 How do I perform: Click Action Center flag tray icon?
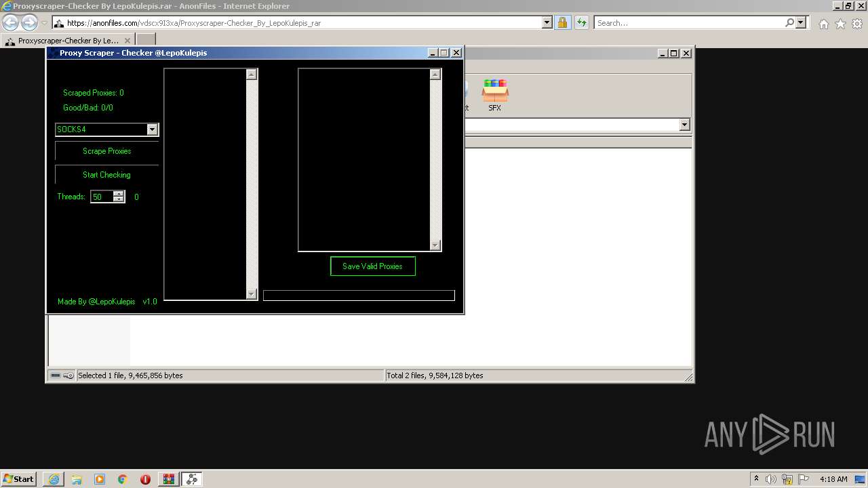(x=803, y=479)
